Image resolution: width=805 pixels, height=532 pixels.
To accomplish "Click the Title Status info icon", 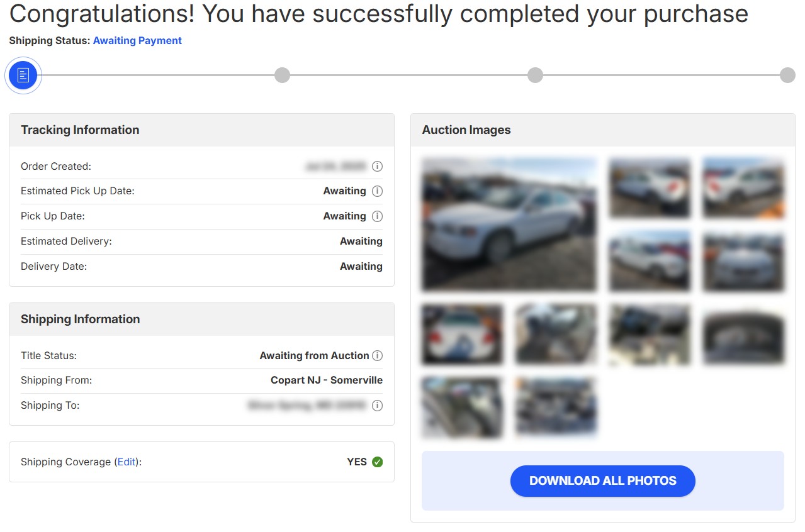I will pos(377,356).
